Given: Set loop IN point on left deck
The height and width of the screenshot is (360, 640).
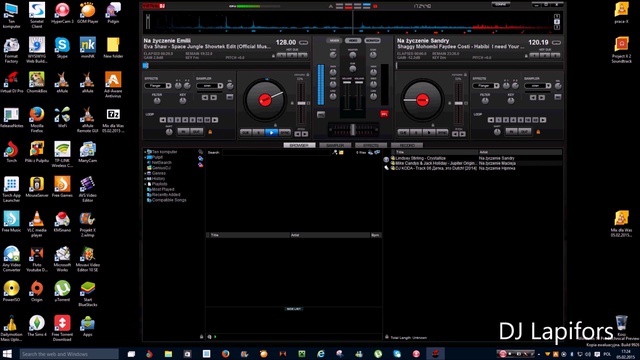Looking at the screenshot, I should tap(184, 131).
